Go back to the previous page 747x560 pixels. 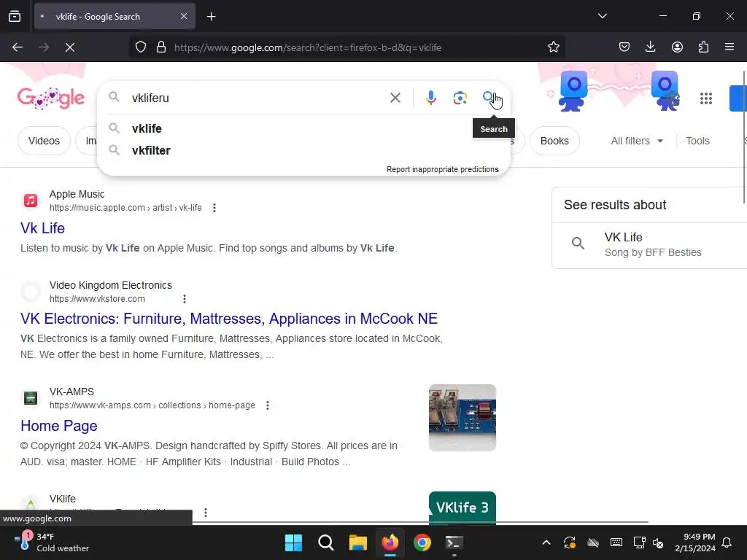(18, 47)
